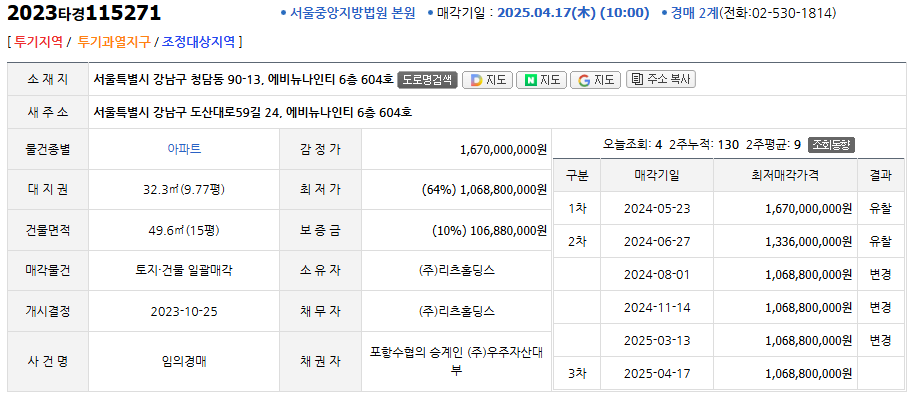Click the schedule date 2024-11-14
This screenshot has width=912, height=397.
[x=657, y=307]
